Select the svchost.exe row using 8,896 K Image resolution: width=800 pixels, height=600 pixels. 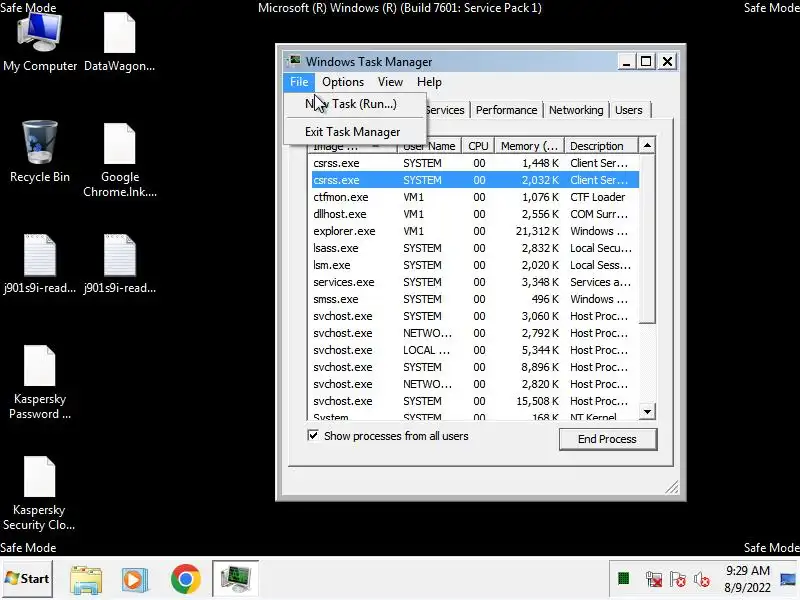(474, 367)
